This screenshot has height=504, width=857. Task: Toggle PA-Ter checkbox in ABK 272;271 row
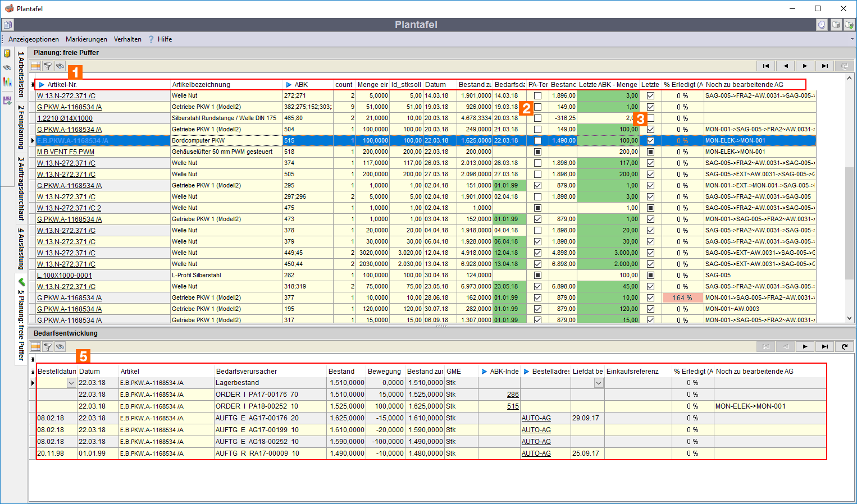537,95
